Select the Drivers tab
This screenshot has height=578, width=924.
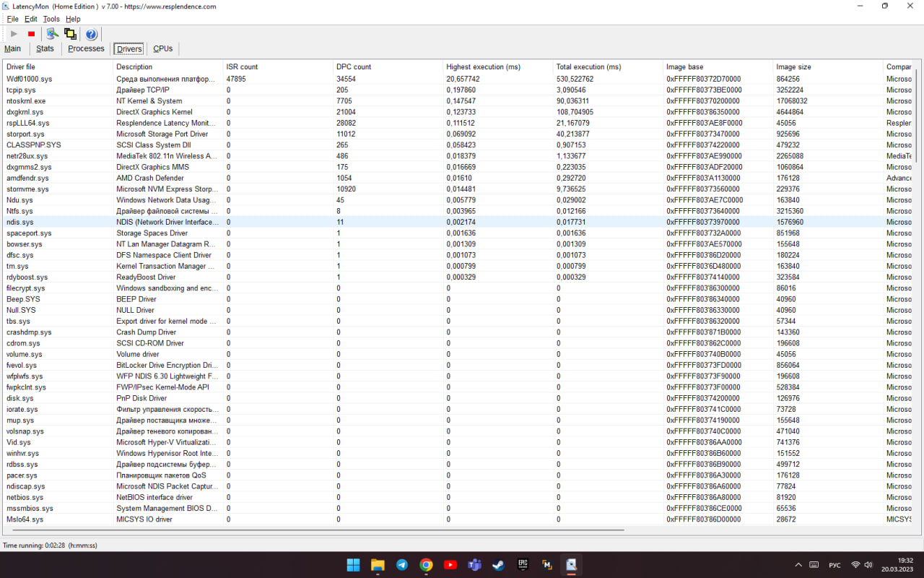coord(129,48)
